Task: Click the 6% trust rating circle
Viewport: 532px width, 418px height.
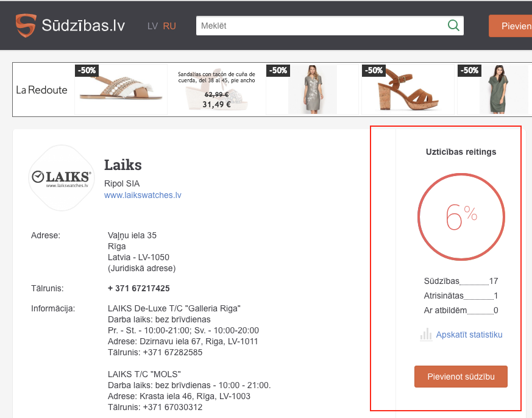Action: click(461, 217)
